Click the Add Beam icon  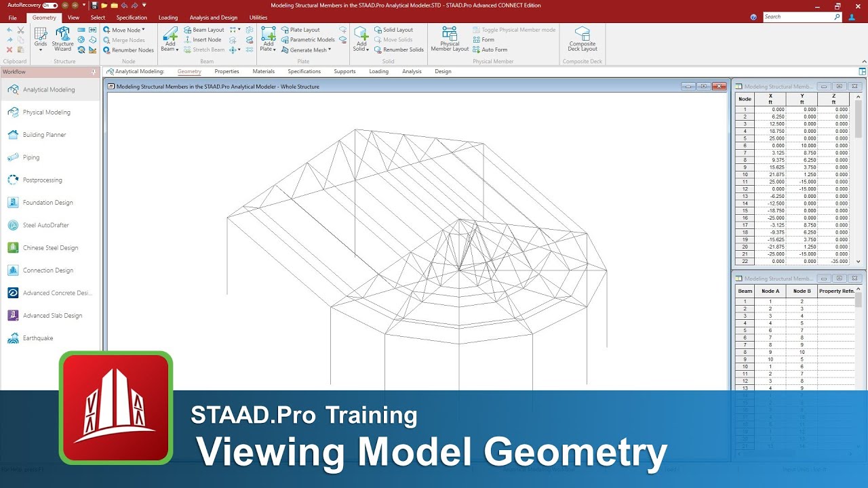point(170,35)
